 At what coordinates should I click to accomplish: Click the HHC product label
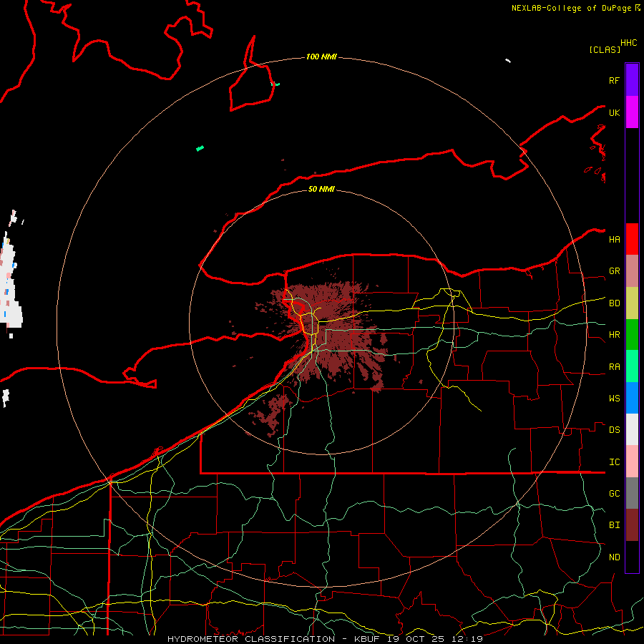(628, 43)
